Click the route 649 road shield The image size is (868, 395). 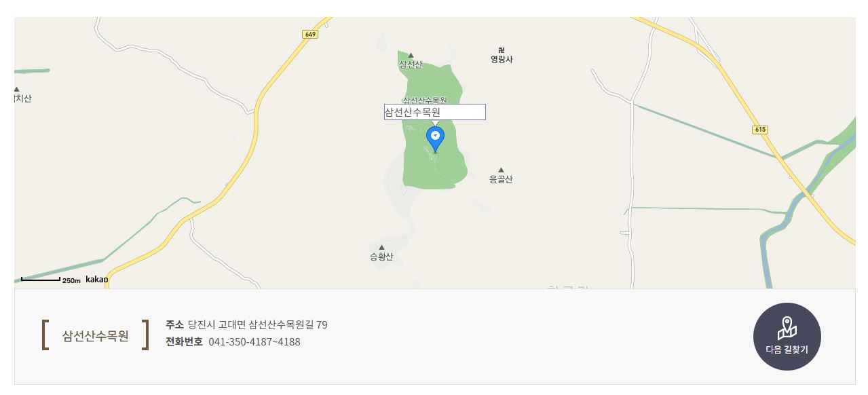point(310,34)
